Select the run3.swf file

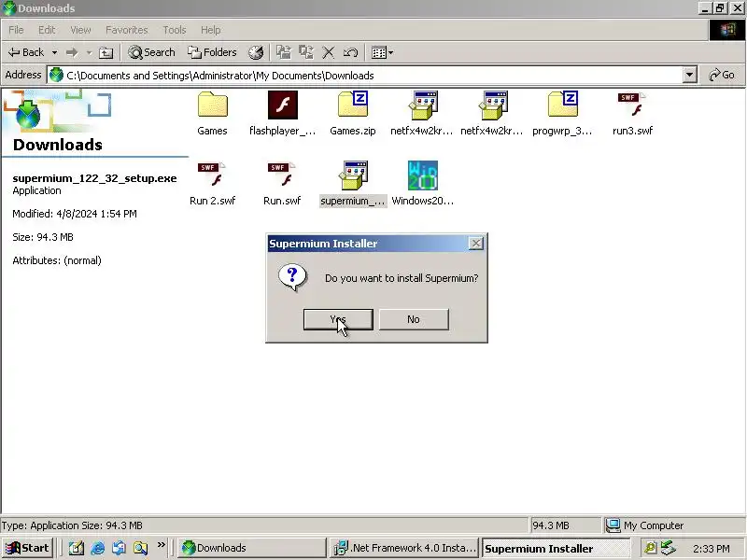(x=633, y=113)
